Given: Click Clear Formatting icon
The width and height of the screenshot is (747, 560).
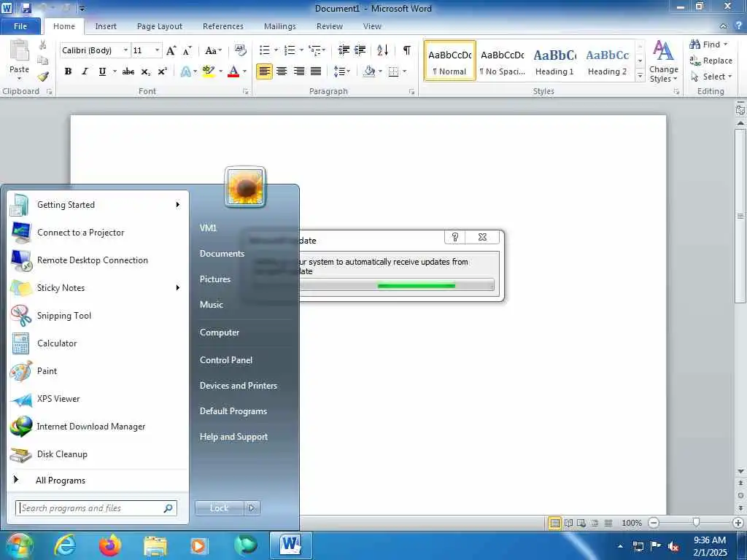Looking at the screenshot, I should (x=241, y=50).
